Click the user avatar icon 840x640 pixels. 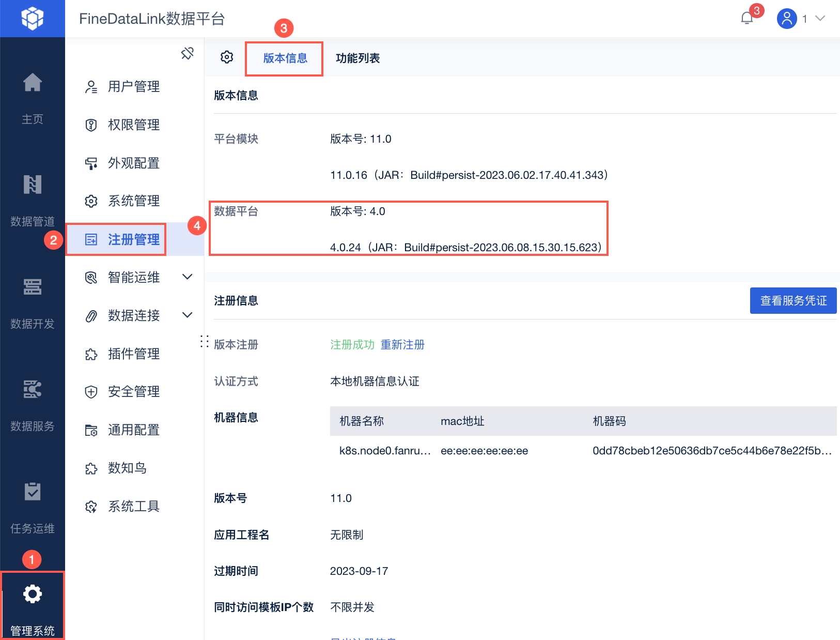click(787, 19)
